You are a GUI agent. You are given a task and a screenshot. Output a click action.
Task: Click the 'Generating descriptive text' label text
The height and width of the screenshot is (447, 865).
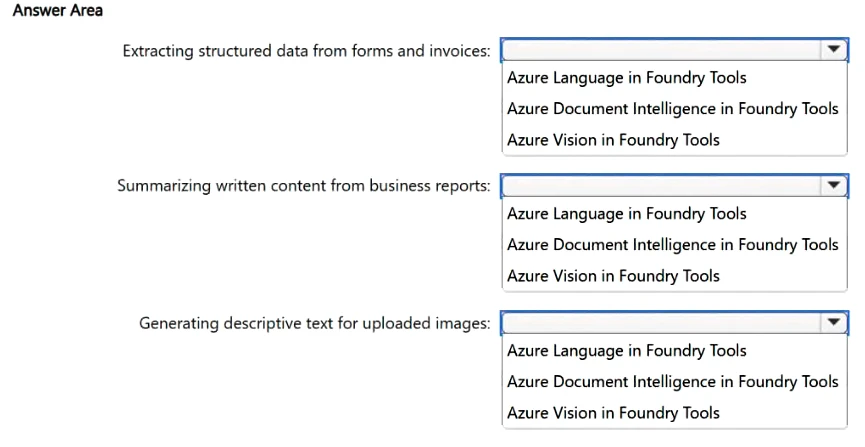point(315,323)
